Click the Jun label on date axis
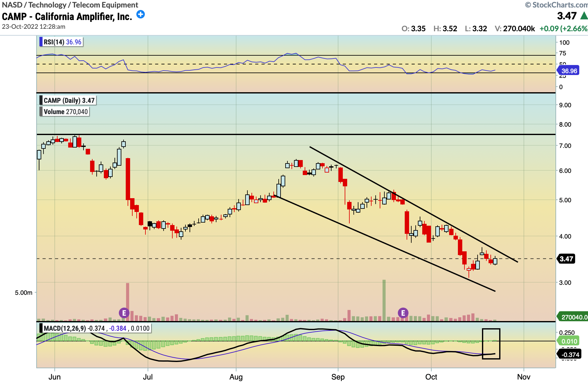 click(x=54, y=377)
